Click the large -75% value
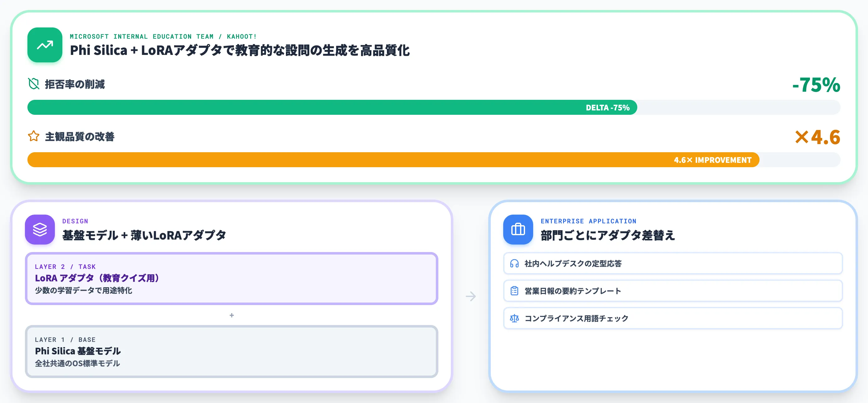Screen dimensions: 868x403 tap(816, 84)
